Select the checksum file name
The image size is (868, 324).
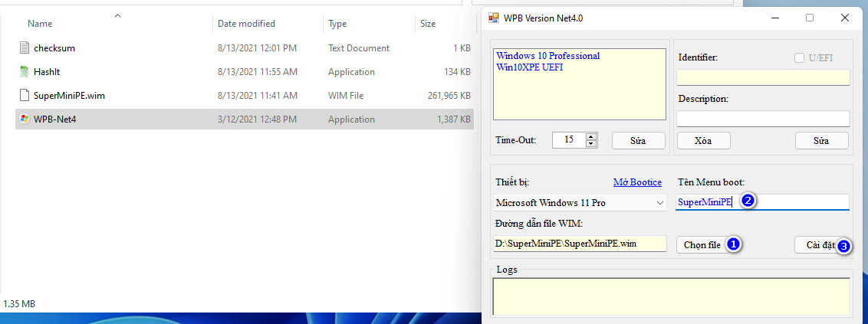(54, 48)
